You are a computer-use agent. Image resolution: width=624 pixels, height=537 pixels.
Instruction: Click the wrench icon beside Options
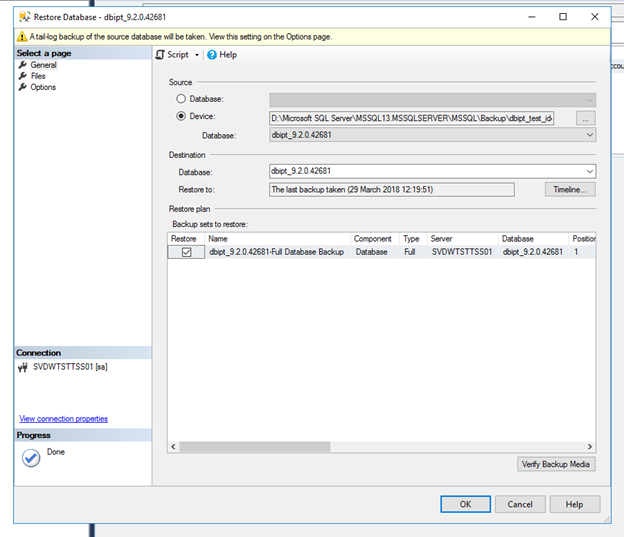(23, 87)
